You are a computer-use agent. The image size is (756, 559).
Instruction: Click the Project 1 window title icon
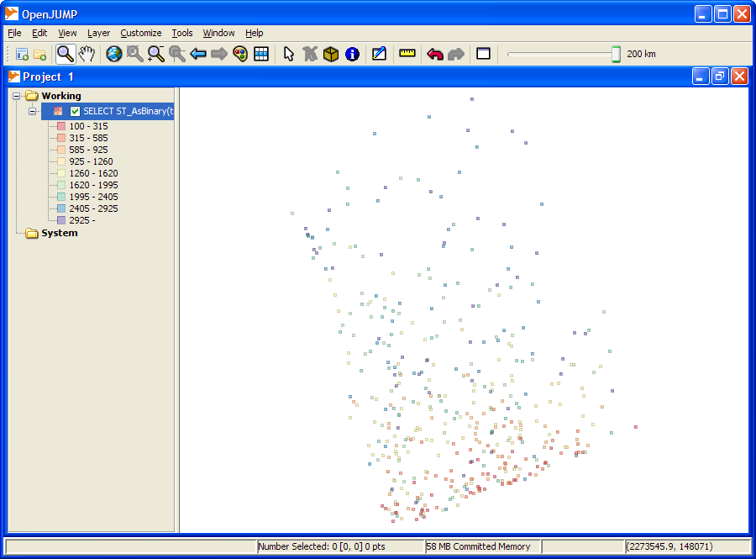(14, 76)
